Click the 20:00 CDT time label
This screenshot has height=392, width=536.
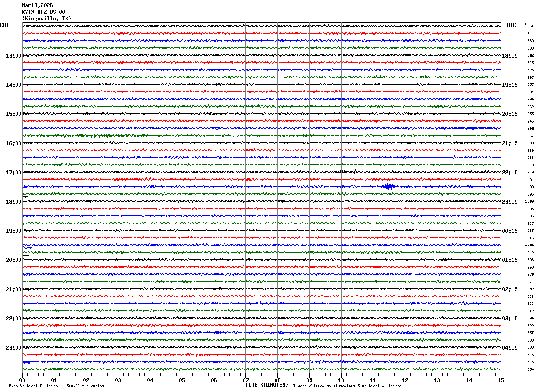tap(13, 260)
